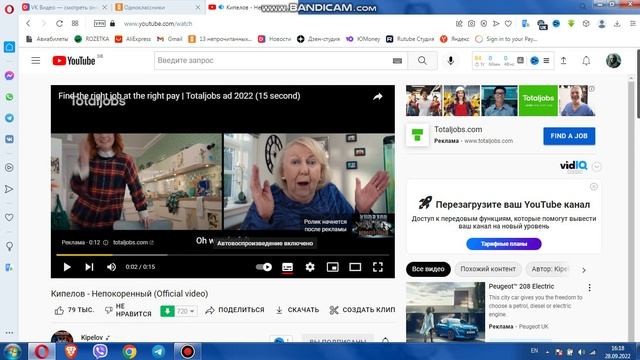Go to the YouTube home logo
The image size is (640, 360).
point(74,61)
